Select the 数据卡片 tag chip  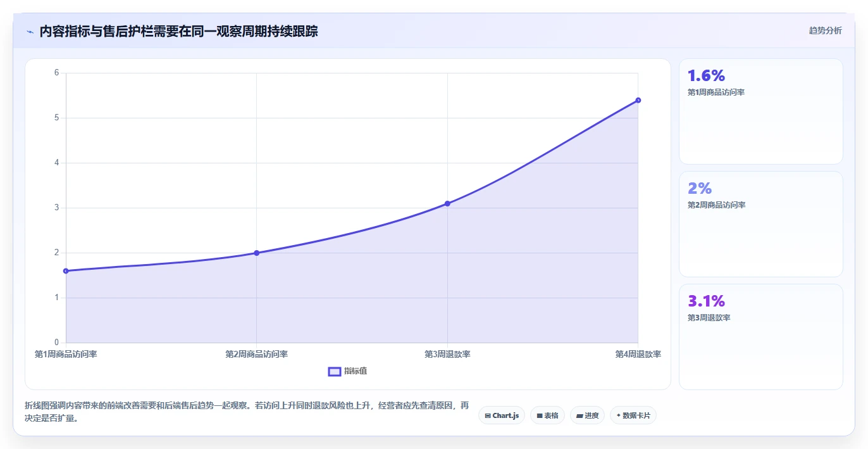633,415
